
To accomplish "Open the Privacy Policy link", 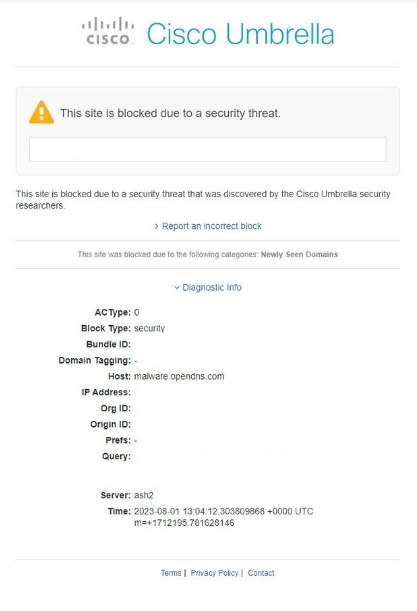I will tap(214, 573).
